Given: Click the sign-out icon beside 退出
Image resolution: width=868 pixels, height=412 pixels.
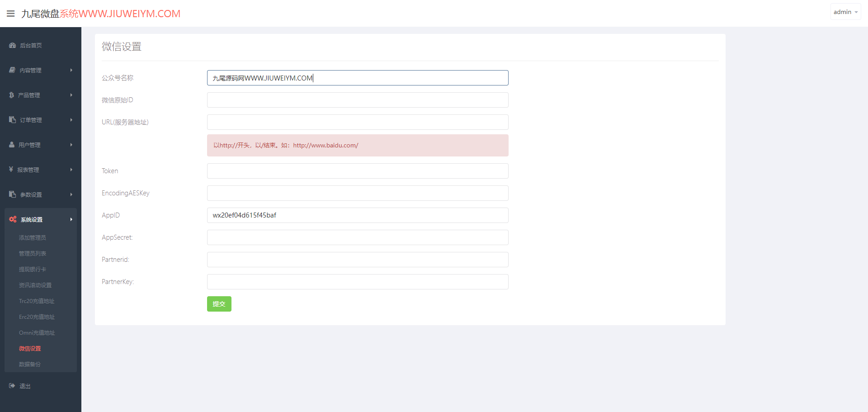Looking at the screenshot, I should pyautogui.click(x=12, y=386).
